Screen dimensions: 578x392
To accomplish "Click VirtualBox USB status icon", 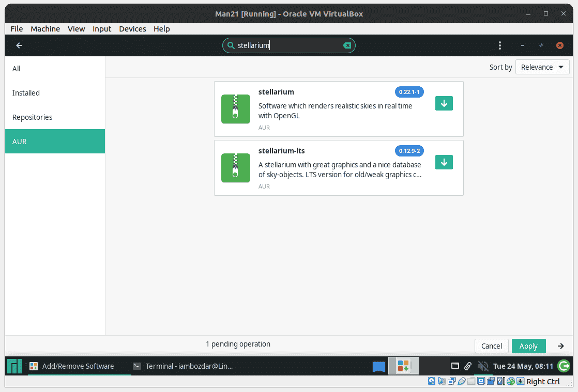I will 462,381.
